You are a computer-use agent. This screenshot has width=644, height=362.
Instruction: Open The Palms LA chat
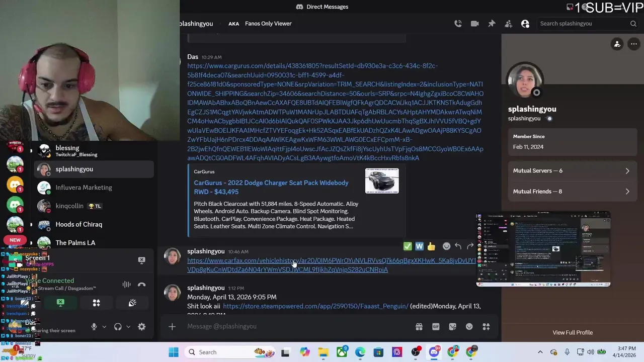pos(94,243)
